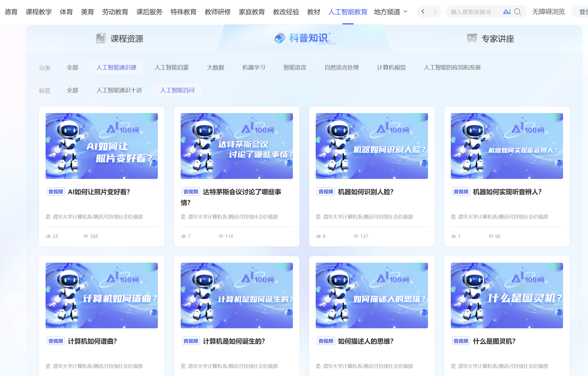Open the 什么是图灵机? title link
This screenshot has height=376, width=588.
pyautogui.click(x=494, y=341)
